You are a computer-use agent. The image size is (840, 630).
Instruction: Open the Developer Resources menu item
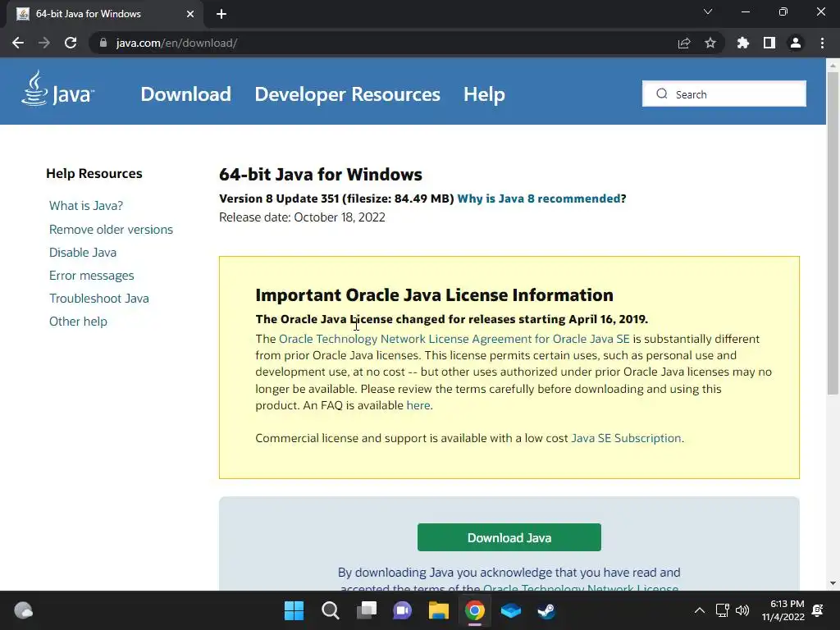pos(347,94)
